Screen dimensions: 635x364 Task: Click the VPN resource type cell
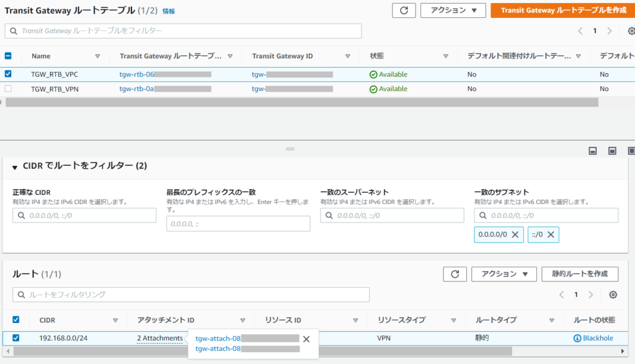[384, 338]
